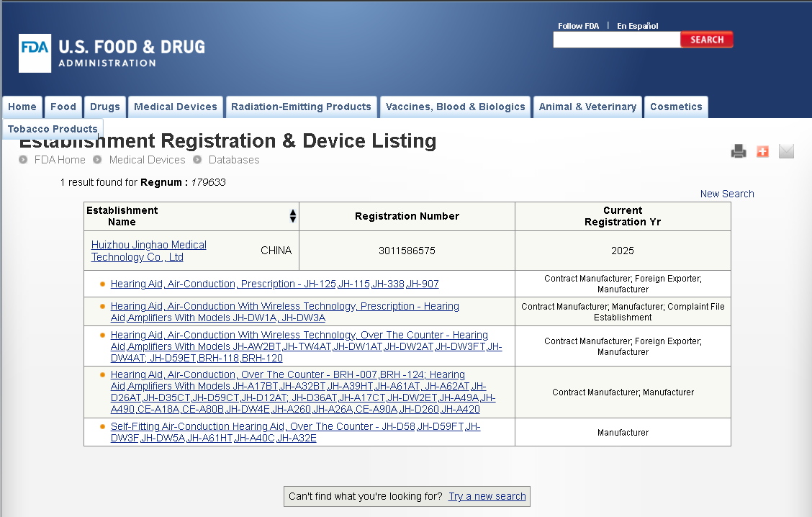The height and width of the screenshot is (517, 812).
Task: Open the Medical Devices tab
Action: click(175, 107)
